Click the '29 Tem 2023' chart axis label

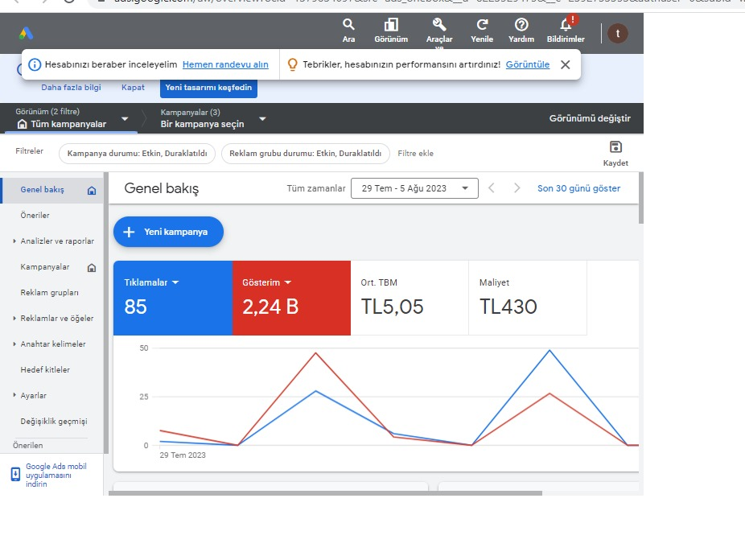pyautogui.click(x=183, y=455)
